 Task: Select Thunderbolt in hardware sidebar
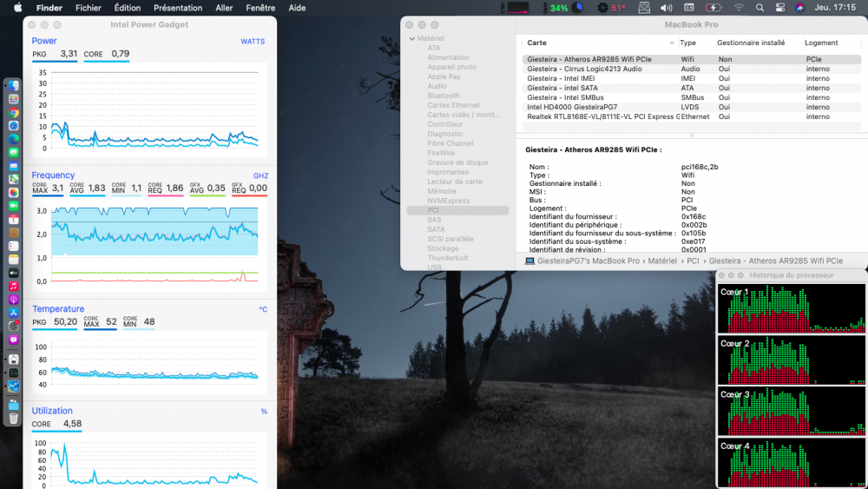point(448,258)
